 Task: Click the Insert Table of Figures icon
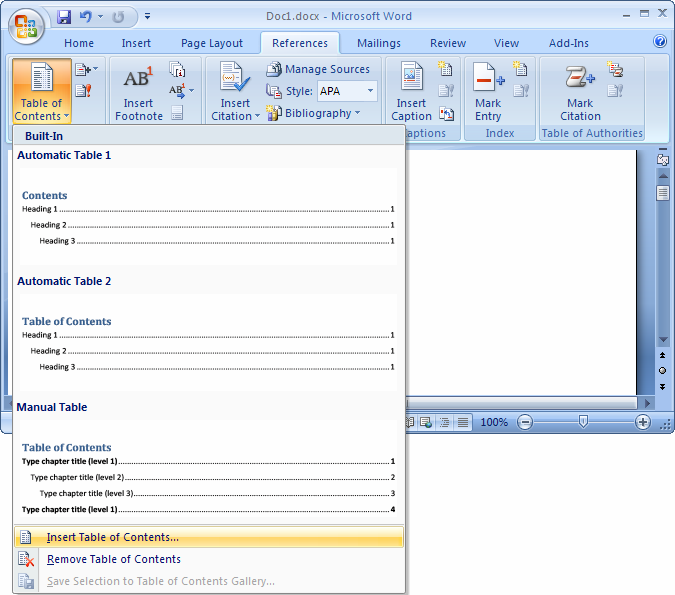(445, 68)
